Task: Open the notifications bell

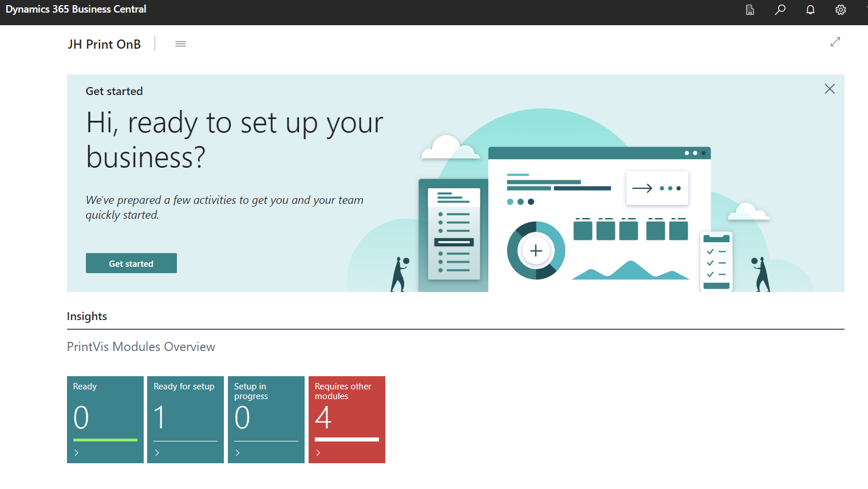Action: [810, 10]
